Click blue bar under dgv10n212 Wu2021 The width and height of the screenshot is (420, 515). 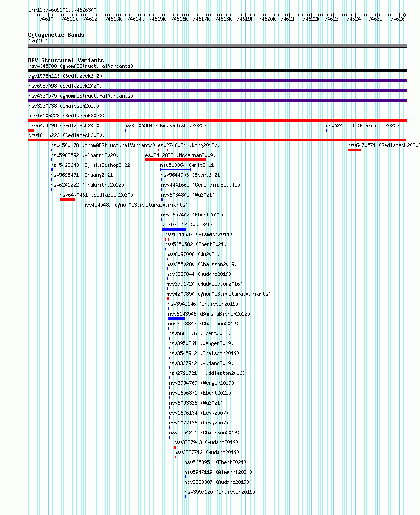pyautogui.click(x=174, y=229)
